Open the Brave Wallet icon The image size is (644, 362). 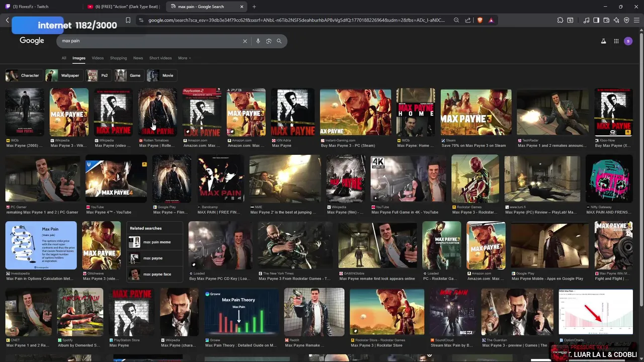click(606, 20)
